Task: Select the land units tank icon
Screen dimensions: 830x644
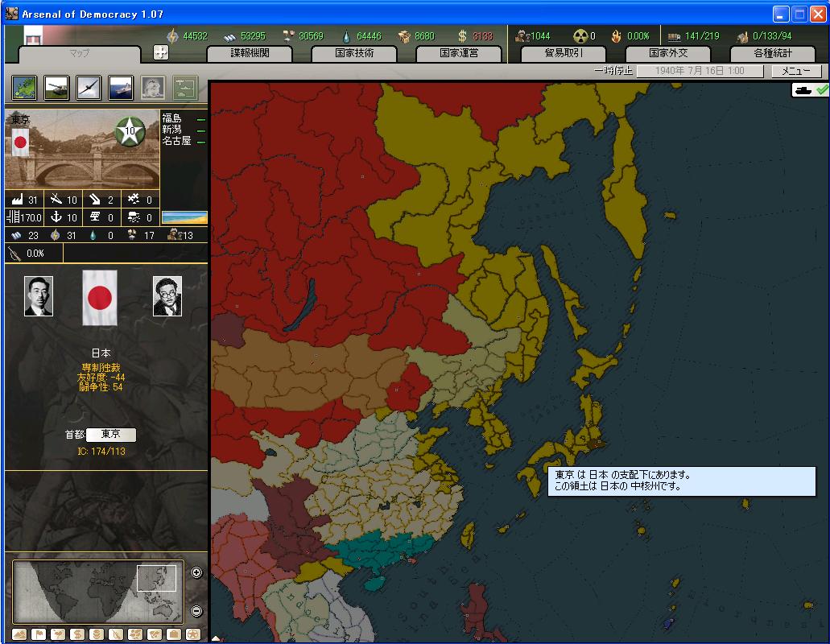Action: click(57, 87)
